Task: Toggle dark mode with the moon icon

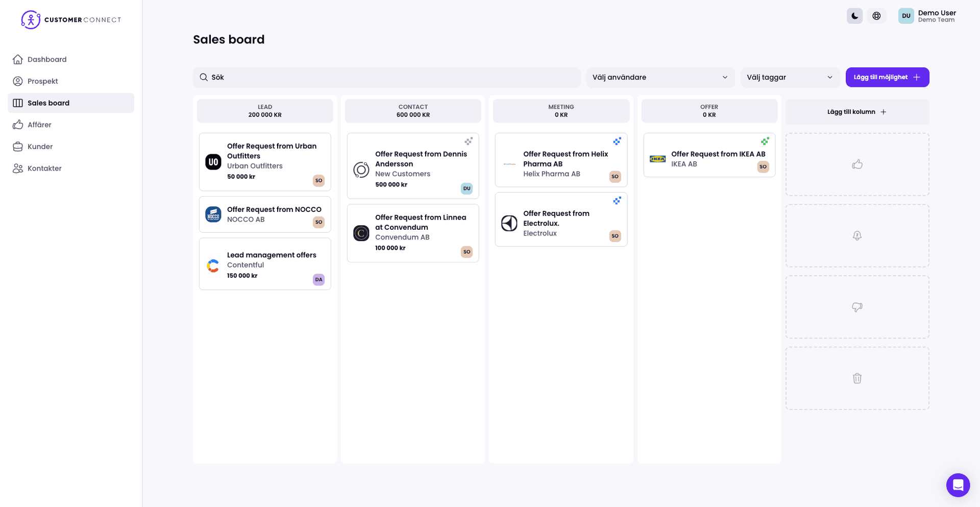Action: (854, 16)
